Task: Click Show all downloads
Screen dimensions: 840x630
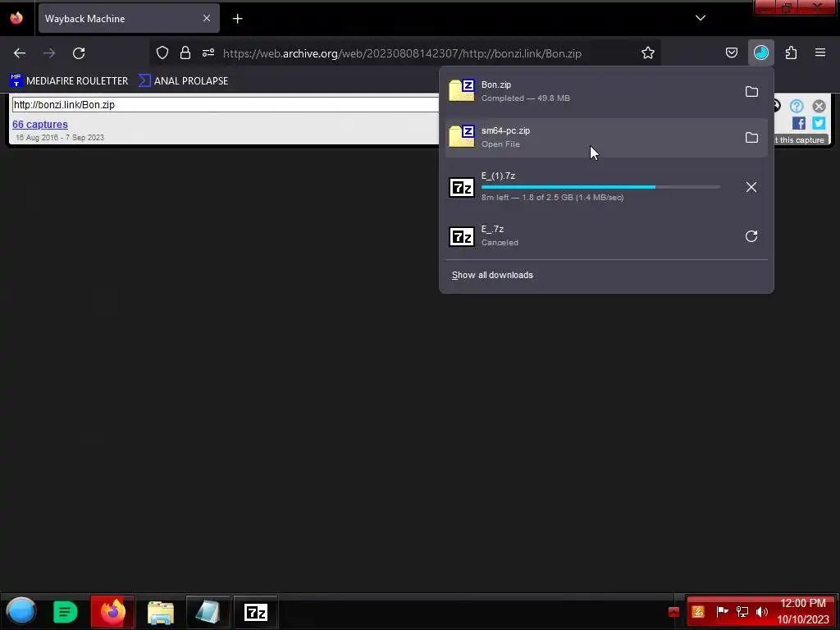Action: [x=492, y=275]
